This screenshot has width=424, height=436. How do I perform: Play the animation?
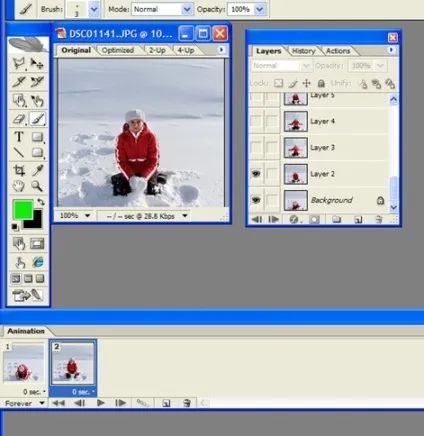[x=100, y=403]
